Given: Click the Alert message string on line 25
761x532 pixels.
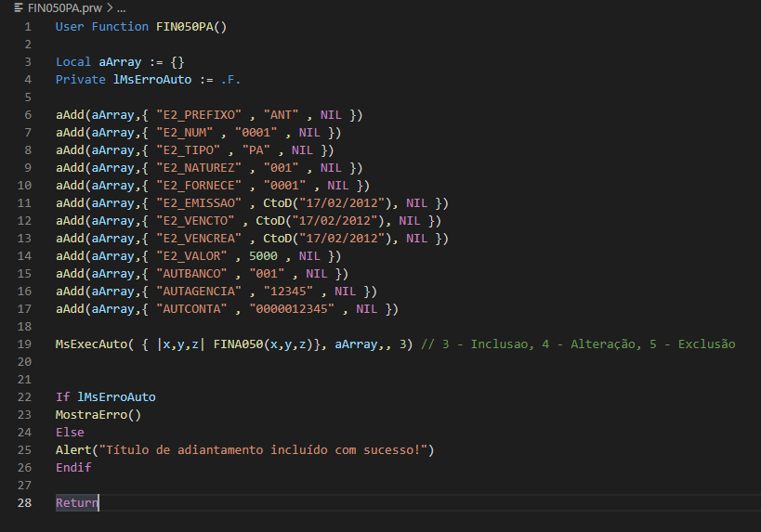Looking at the screenshot, I should (x=263, y=450).
